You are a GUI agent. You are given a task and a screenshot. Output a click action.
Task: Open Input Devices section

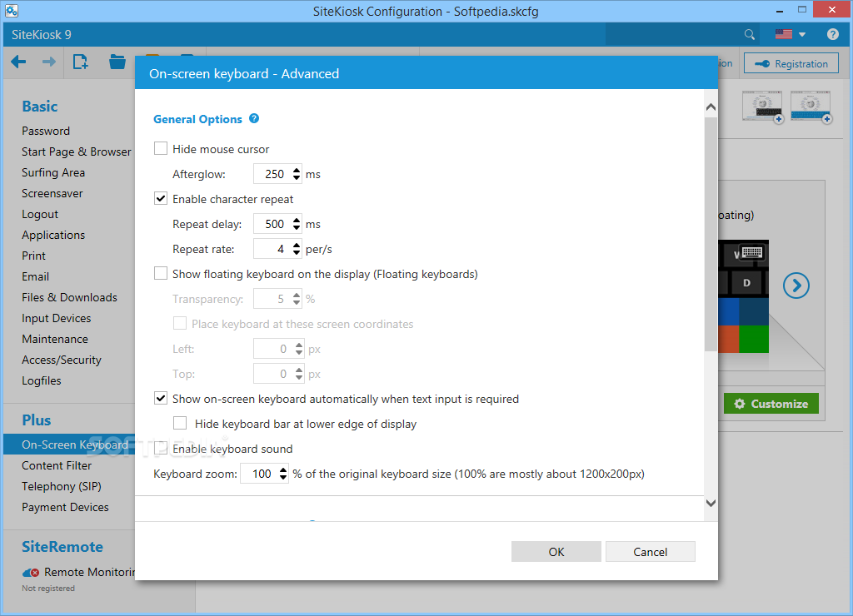point(56,318)
